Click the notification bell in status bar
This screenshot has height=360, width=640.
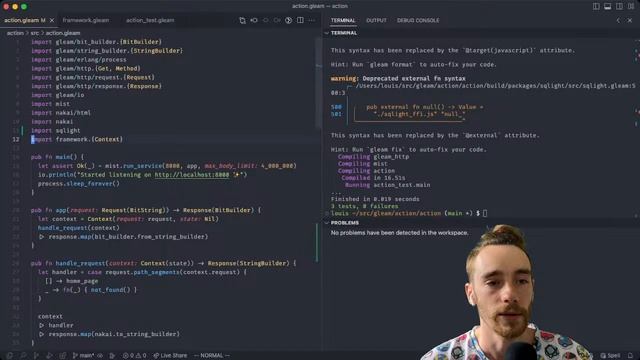pyautogui.click(x=630, y=356)
